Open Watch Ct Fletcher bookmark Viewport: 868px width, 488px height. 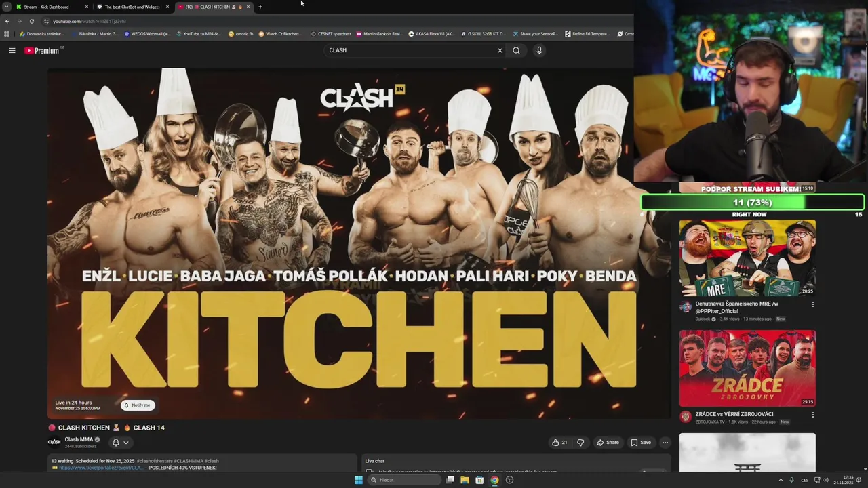click(280, 33)
